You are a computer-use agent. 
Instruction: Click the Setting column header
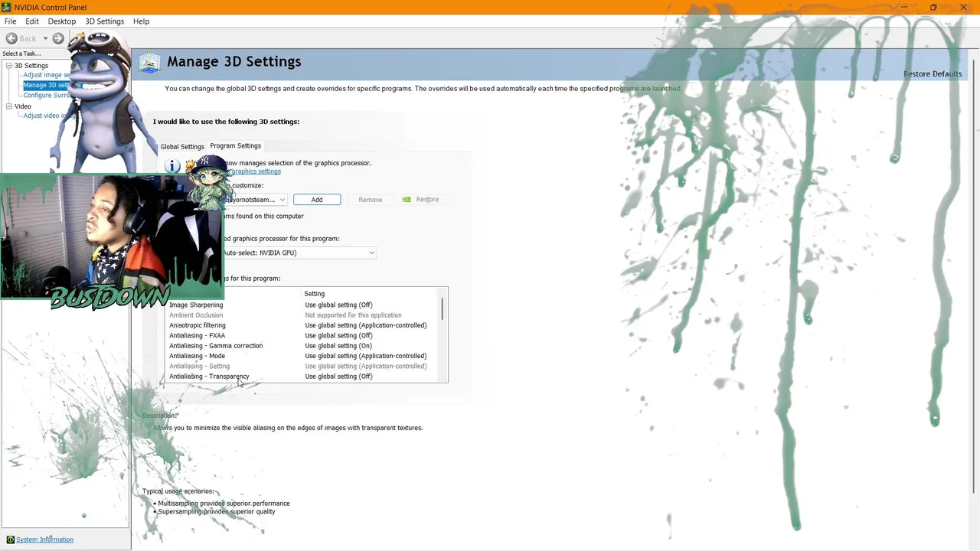315,294
